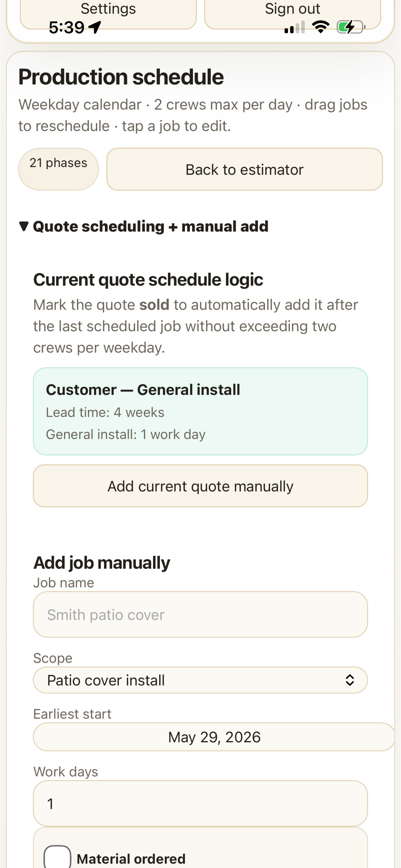Click Add current quote manually
This screenshot has width=401, height=868.
[x=200, y=486]
